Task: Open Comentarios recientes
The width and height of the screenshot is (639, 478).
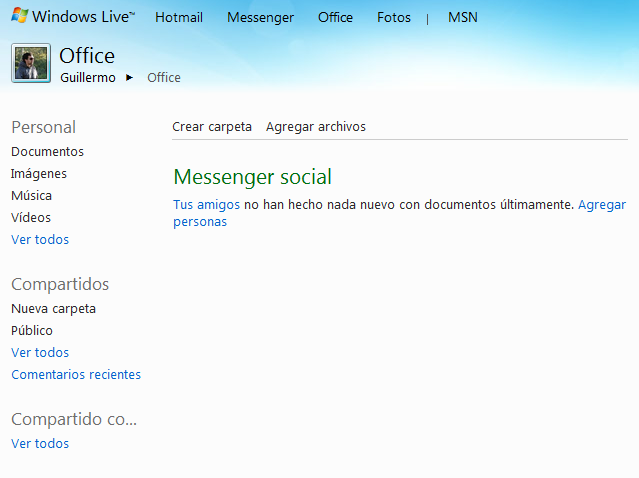Action: point(76,374)
